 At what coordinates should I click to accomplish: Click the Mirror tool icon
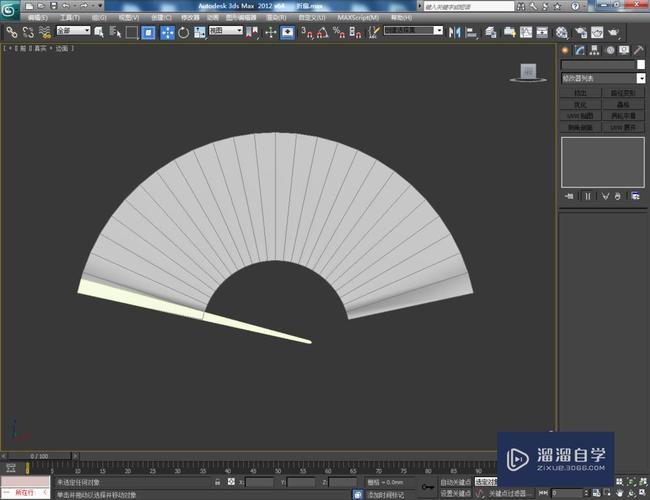coord(455,32)
